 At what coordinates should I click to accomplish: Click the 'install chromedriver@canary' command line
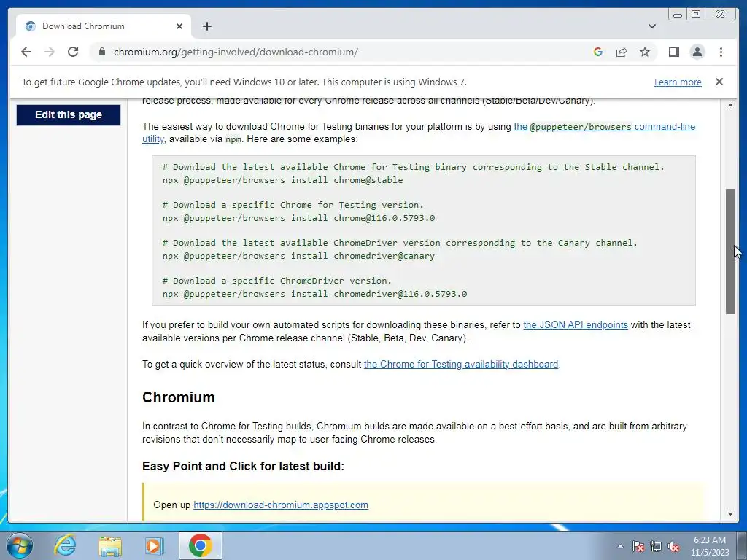pos(298,256)
